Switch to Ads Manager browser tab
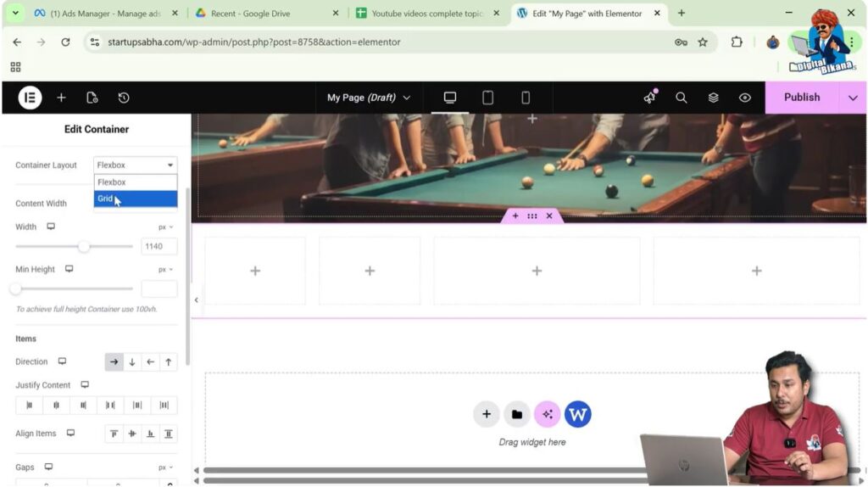This screenshot has height=487, width=868. [105, 14]
